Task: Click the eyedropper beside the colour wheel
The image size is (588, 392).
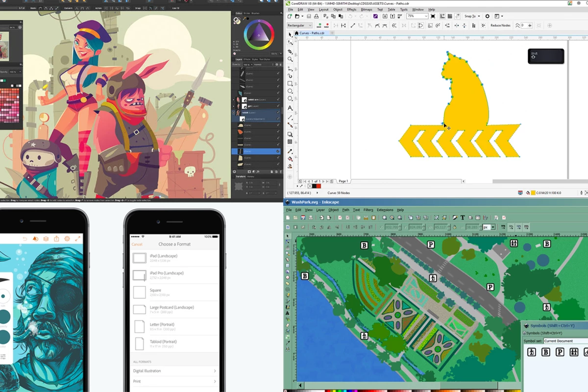Action: tap(244, 19)
